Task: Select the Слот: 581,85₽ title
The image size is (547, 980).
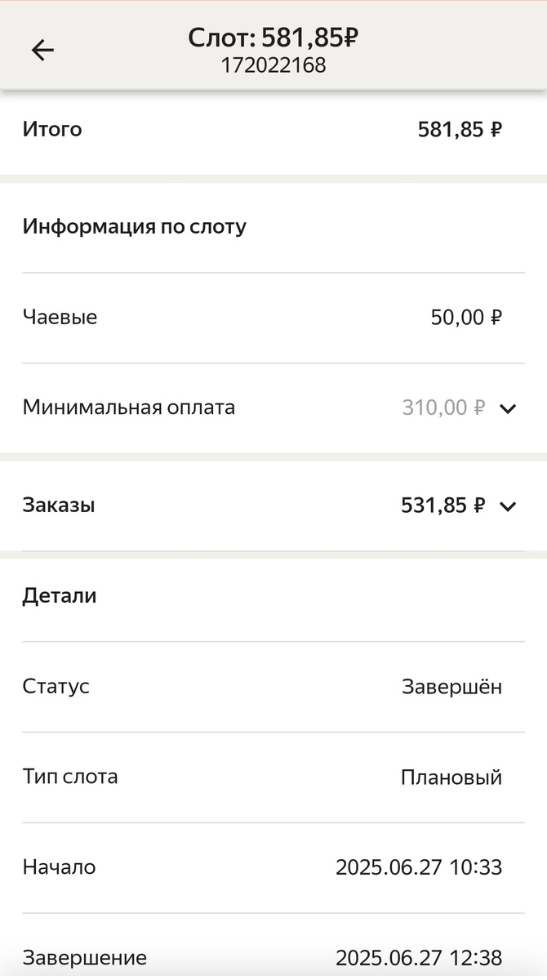Action: coord(273,37)
